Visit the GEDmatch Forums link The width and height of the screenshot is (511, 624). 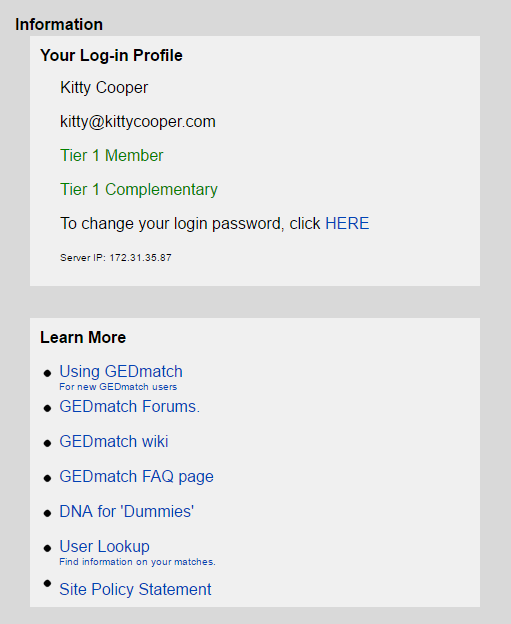129,406
